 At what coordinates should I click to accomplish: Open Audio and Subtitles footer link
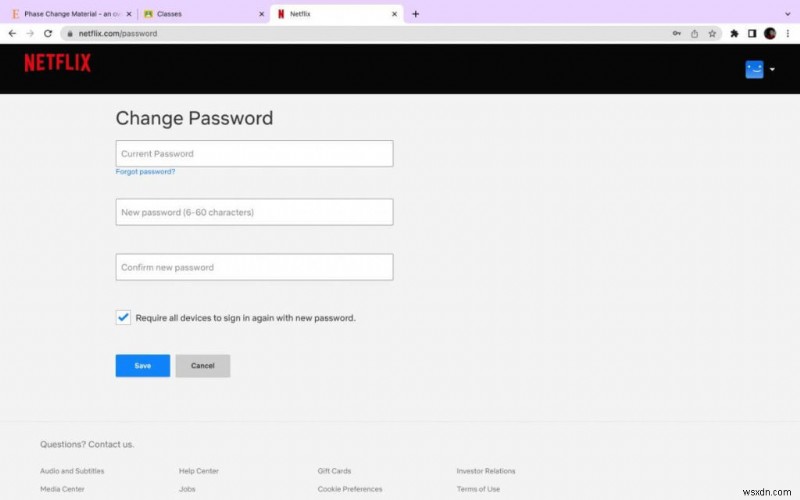(x=72, y=471)
